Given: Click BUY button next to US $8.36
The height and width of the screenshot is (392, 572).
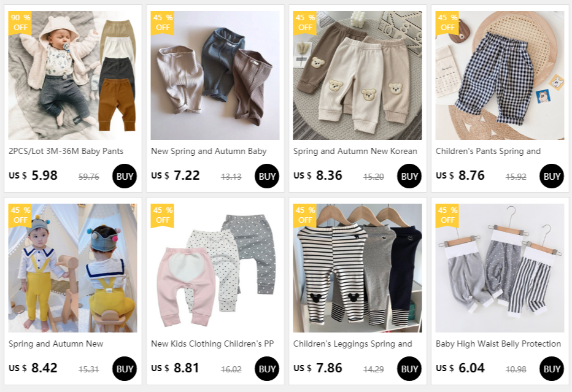Looking at the screenshot, I should coord(409,176).
